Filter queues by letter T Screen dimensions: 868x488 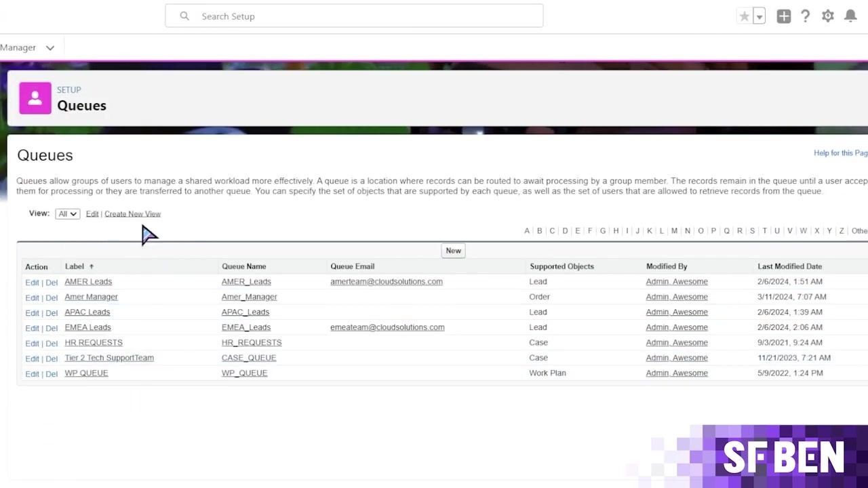pos(764,231)
